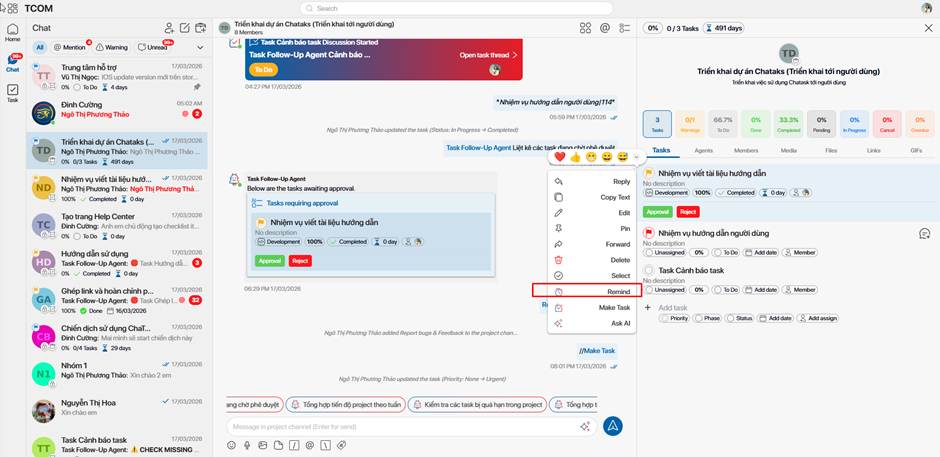Select the Phase option for new task
This screenshot has width=940, height=457.
(x=707, y=318)
